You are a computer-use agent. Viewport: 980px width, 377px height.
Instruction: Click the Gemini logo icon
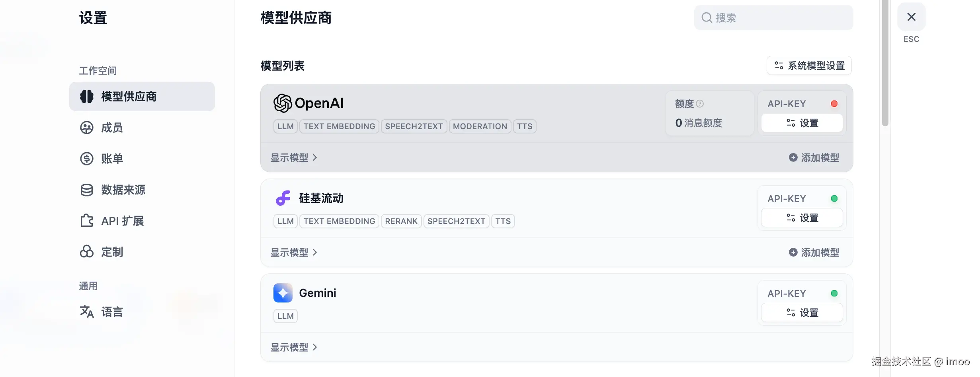(283, 293)
